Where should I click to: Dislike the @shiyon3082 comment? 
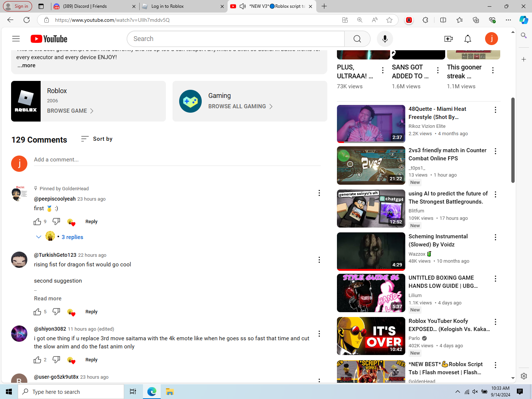pyautogui.click(x=56, y=360)
